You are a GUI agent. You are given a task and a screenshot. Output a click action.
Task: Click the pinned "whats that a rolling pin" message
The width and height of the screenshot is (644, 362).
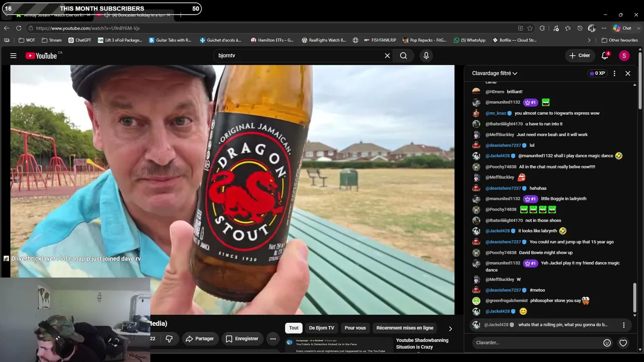tap(562, 325)
